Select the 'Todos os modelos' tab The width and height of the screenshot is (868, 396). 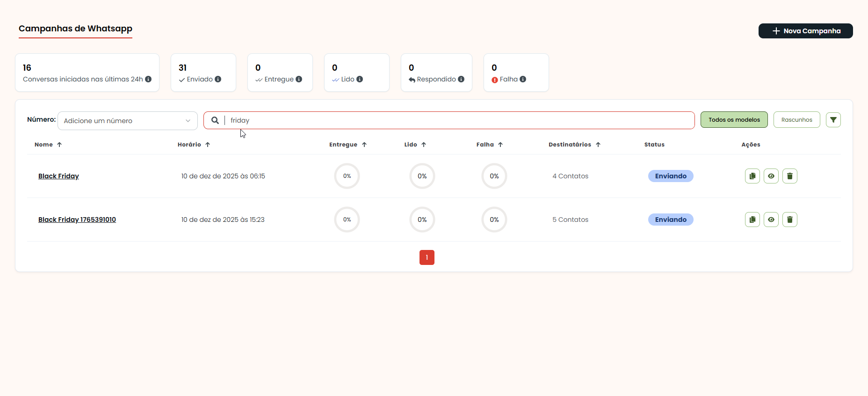[x=734, y=120]
